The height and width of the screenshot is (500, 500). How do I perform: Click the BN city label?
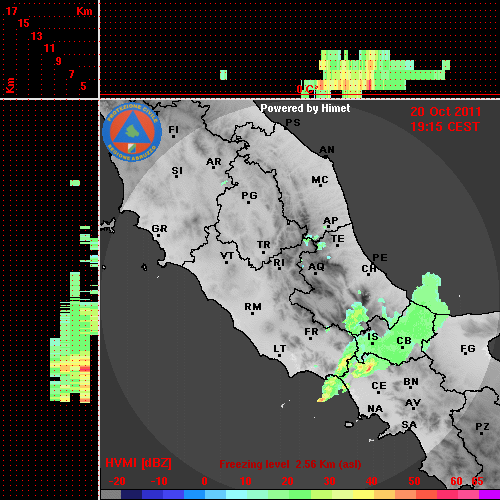[x=411, y=382]
